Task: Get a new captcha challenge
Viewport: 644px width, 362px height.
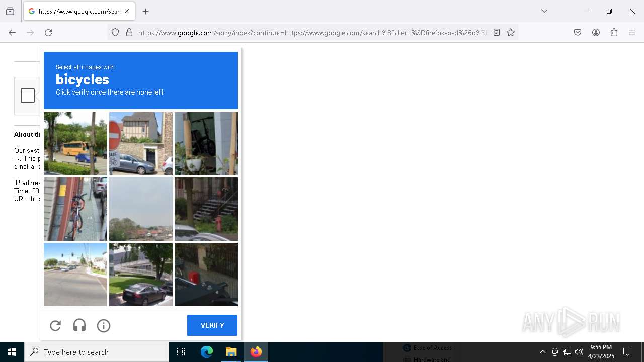Action: click(x=55, y=326)
